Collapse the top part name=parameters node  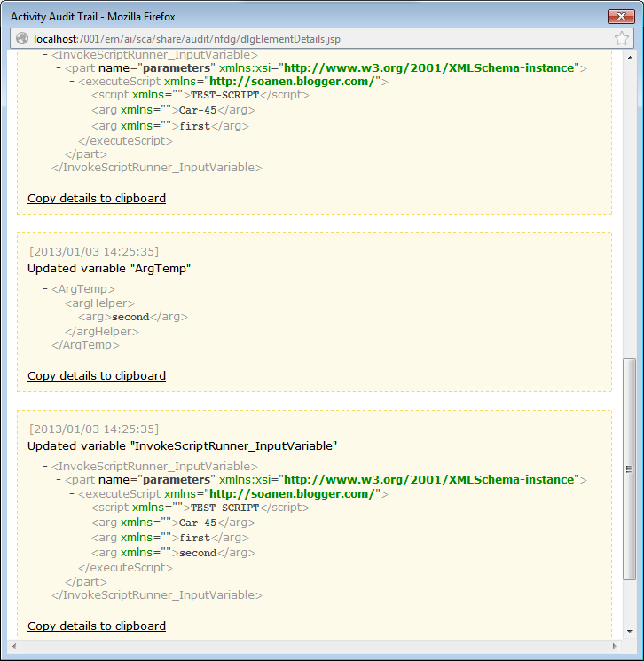(x=59, y=67)
